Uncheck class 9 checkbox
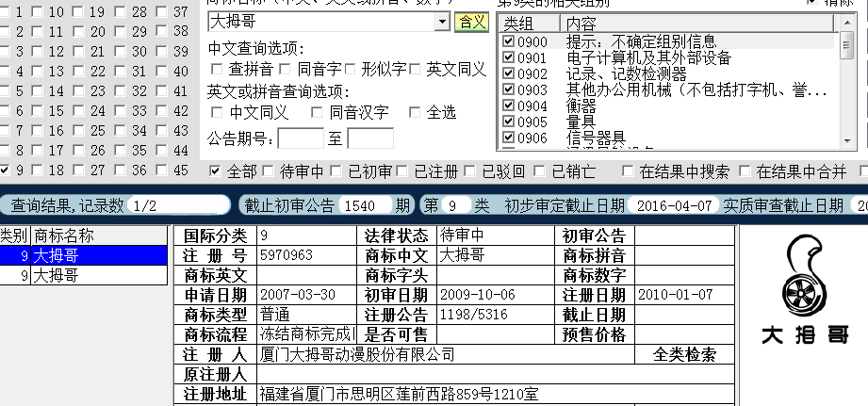868x406 pixels. (5, 170)
